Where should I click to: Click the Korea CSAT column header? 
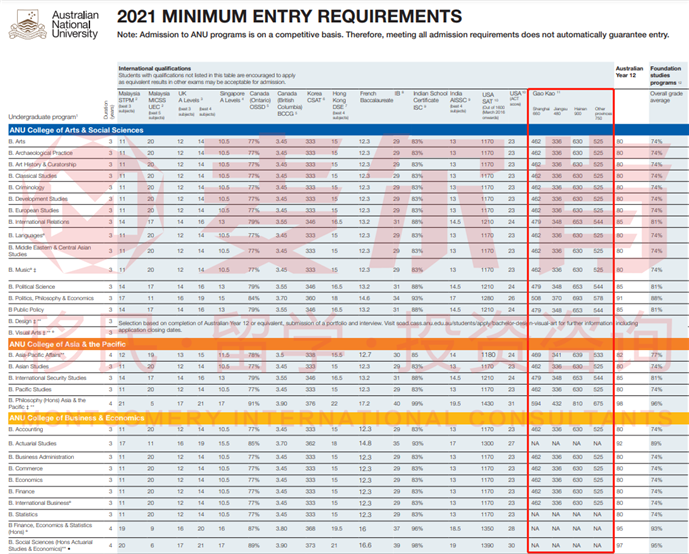315,97
